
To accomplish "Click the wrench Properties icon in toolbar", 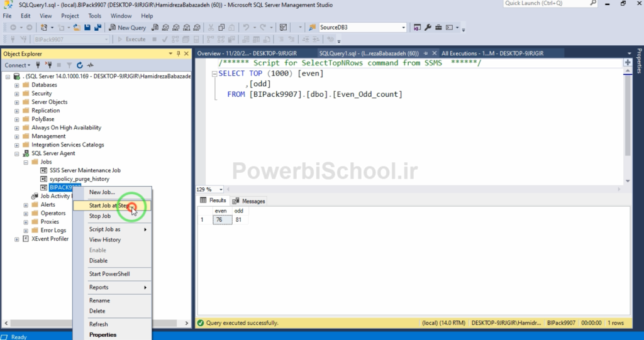I will click(428, 28).
